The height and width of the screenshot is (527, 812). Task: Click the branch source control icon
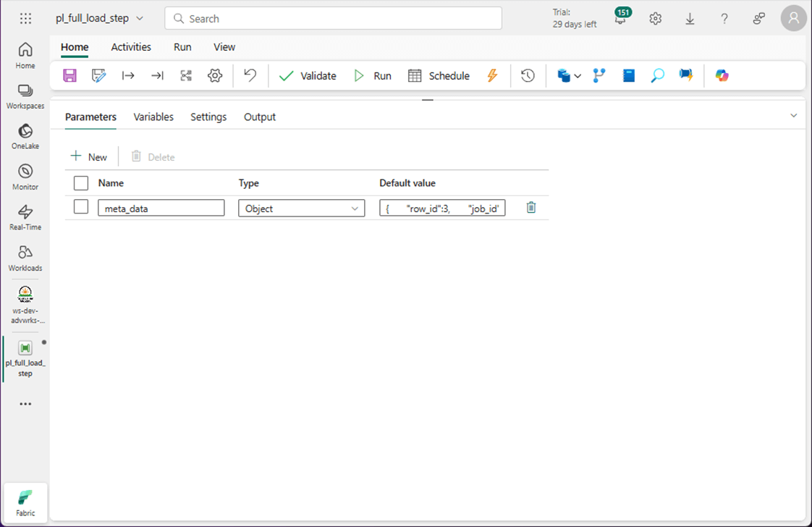[599, 76]
